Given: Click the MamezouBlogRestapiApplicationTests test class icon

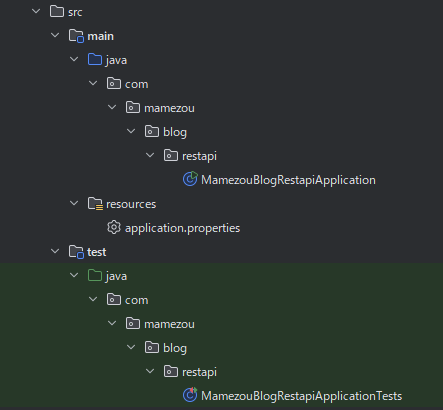Looking at the screenshot, I should [x=190, y=395].
